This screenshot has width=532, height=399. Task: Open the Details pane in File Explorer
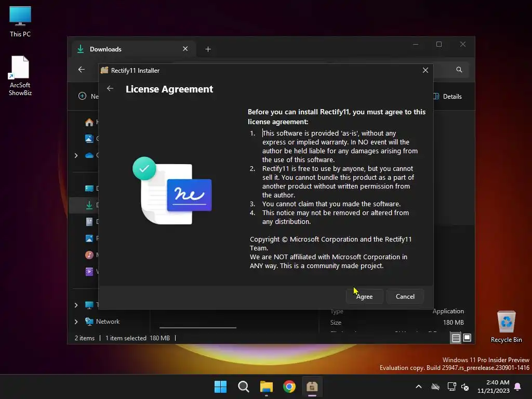click(448, 96)
